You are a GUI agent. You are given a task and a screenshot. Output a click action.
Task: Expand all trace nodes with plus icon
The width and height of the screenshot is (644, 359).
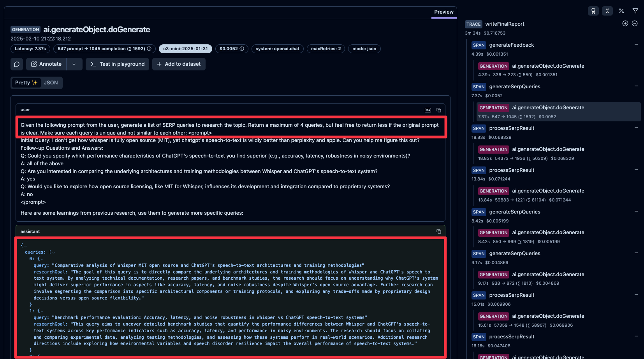(625, 23)
